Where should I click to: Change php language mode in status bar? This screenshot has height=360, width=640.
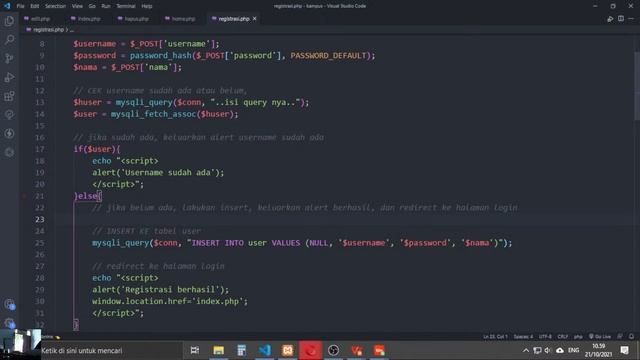(578, 337)
